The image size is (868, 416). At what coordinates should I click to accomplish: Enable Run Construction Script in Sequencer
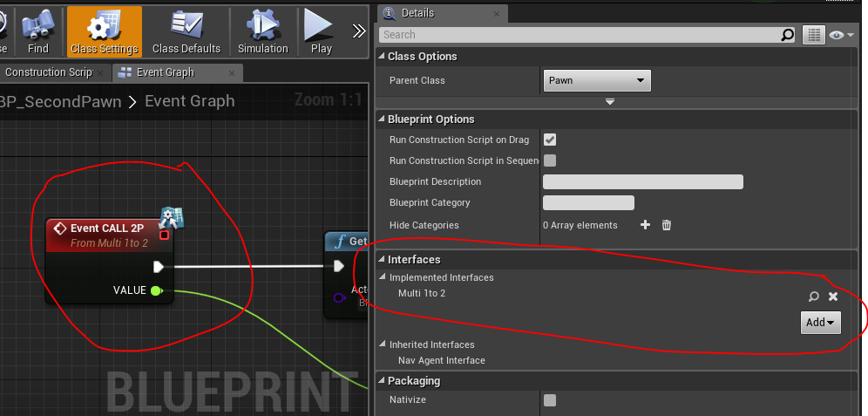[x=550, y=160]
